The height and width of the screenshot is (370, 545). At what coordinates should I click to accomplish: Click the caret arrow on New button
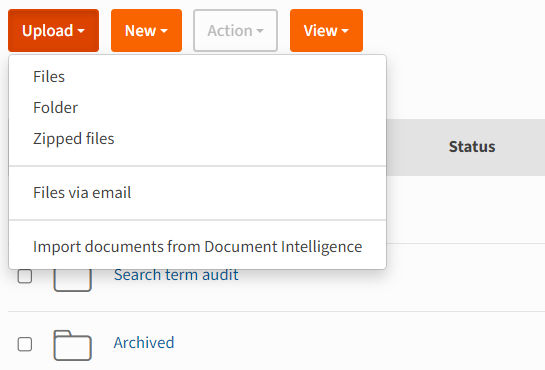pyautogui.click(x=164, y=31)
